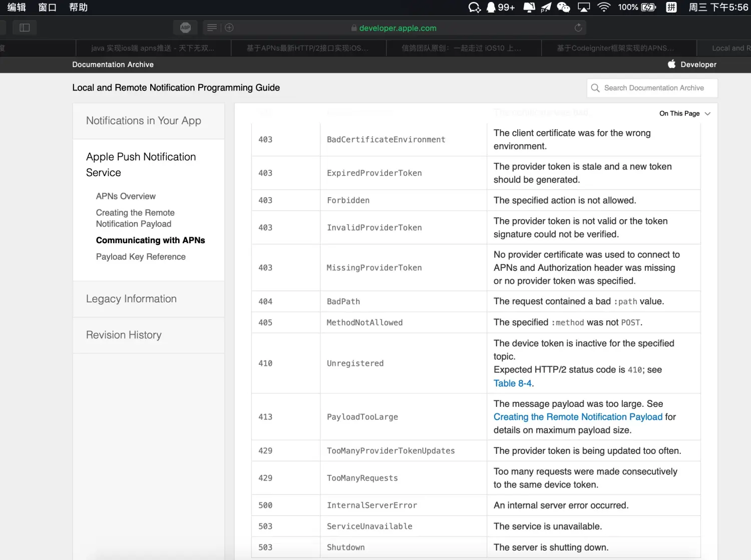Follow the Table 8-4 link
Screen dimensions: 751x560
point(513,383)
